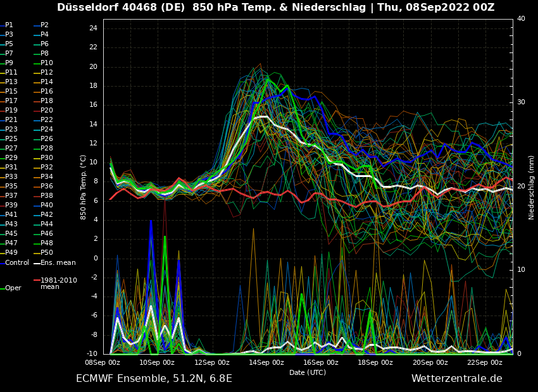Click the 14Sep 00z date tick label
The width and height of the screenshot is (538, 392).
266,363
